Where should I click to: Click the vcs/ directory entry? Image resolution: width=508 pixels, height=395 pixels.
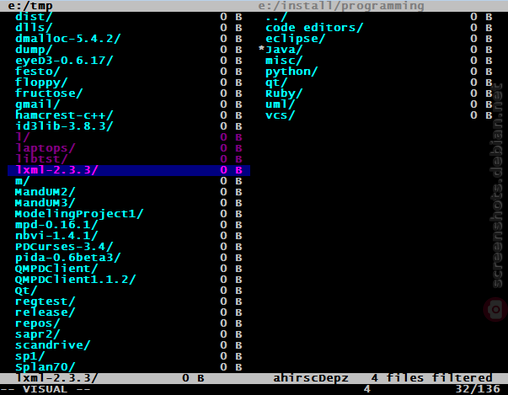[280, 115]
